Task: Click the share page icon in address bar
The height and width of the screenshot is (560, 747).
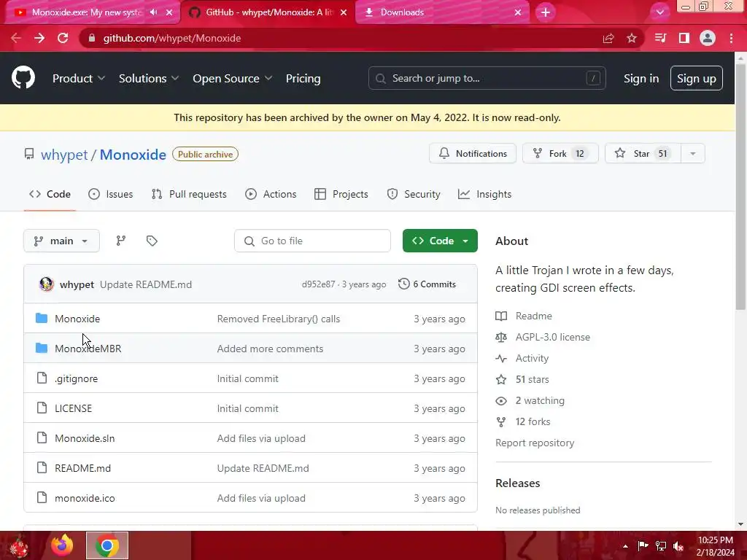Action: click(608, 38)
